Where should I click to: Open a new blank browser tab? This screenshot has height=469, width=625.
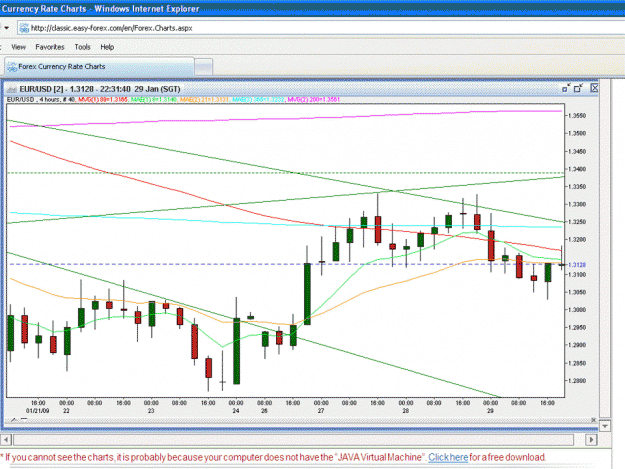(204, 67)
